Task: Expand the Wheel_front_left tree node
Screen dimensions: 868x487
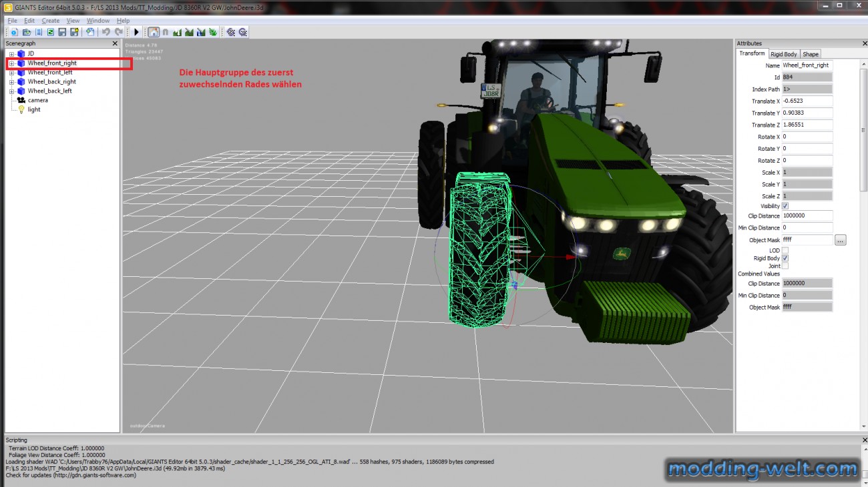Action: [11, 72]
